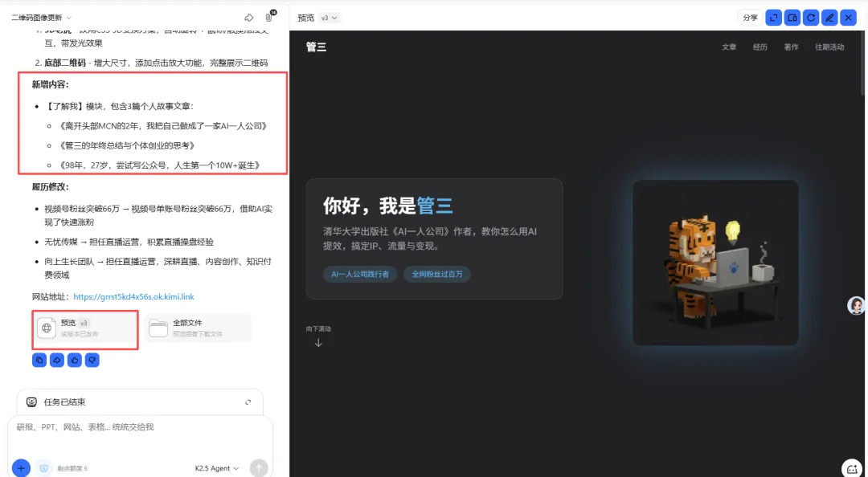
Task: Open the v3 version dropdown beside 预览
Action: [x=330, y=18]
